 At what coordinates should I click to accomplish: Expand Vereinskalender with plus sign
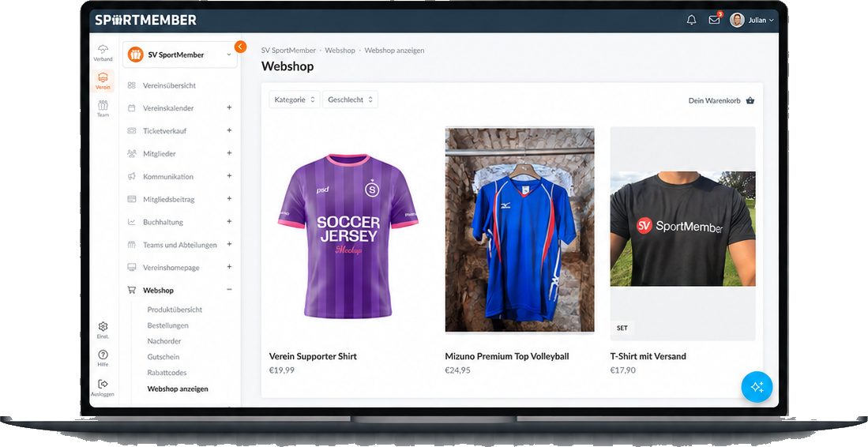tap(229, 108)
